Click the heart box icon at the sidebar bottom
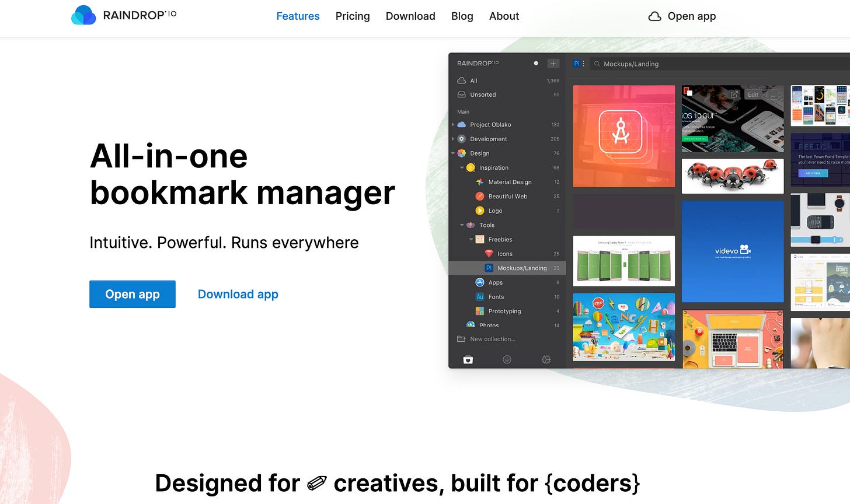The image size is (850, 504). click(x=468, y=359)
